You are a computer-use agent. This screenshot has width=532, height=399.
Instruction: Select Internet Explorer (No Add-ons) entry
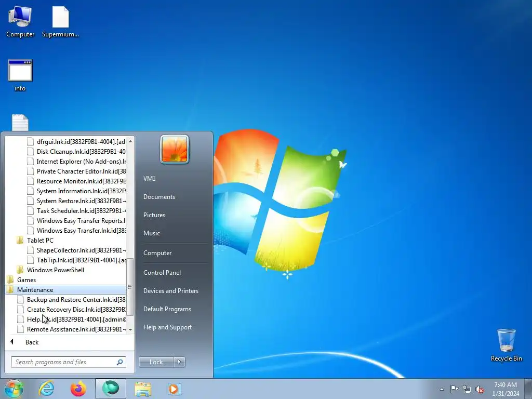tap(76, 162)
